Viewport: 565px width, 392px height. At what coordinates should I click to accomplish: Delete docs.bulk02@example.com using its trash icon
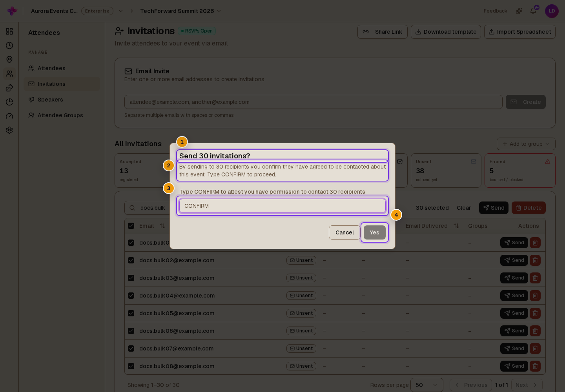coord(535,260)
